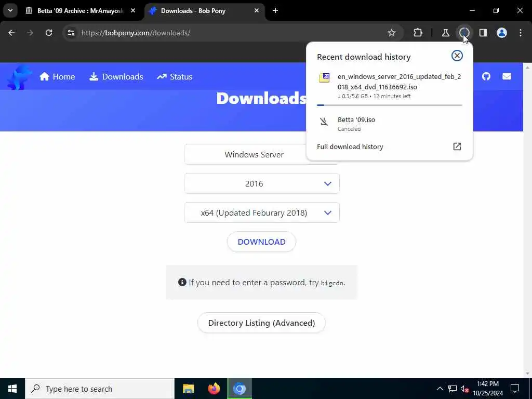532x399 pixels.
Task: Click the DOWNLOAD button
Action: click(x=262, y=242)
